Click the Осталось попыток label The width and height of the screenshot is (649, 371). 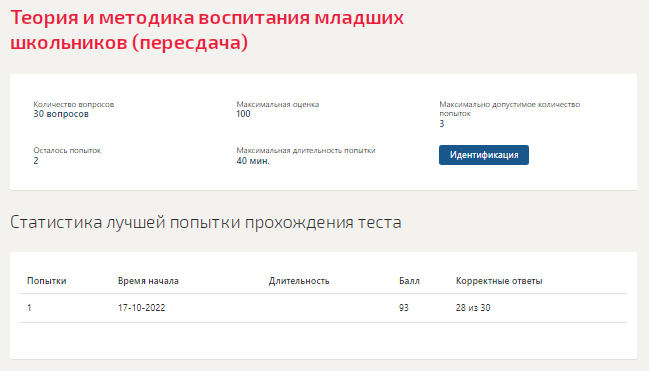(x=67, y=150)
